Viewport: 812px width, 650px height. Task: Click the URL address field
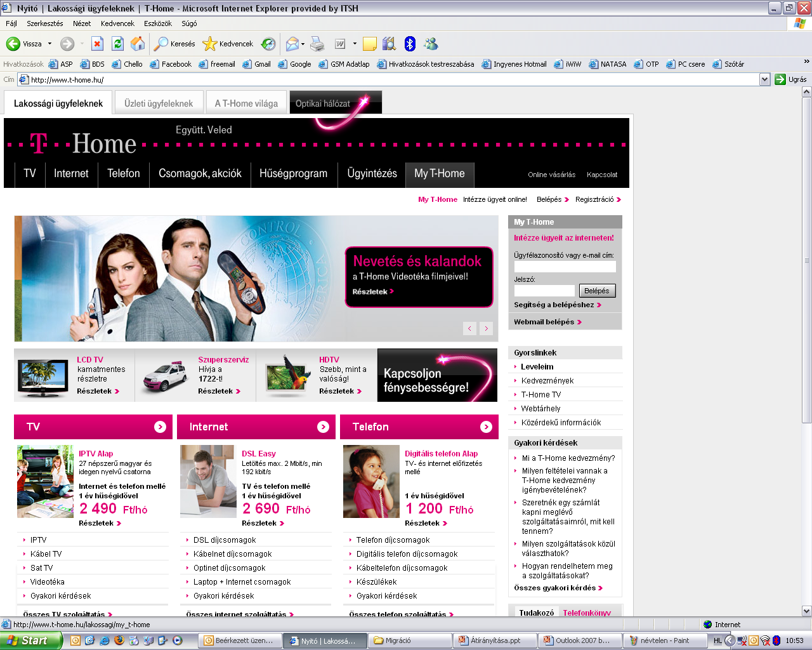[393, 80]
